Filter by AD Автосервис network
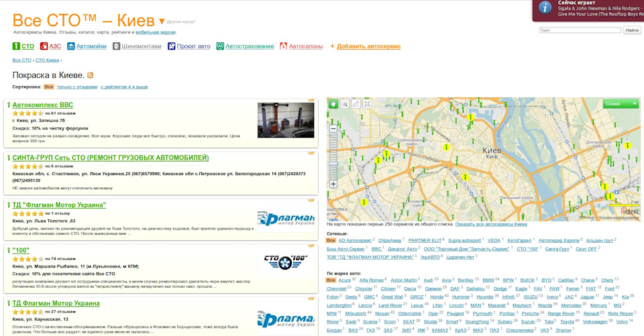This screenshot has width=644, height=336. click(355, 240)
